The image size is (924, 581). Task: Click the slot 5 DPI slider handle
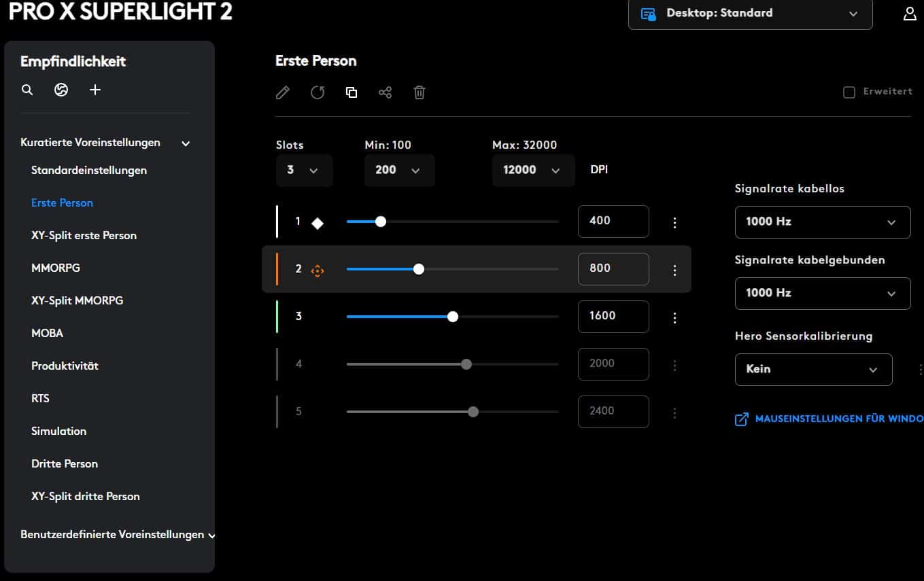(x=473, y=412)
